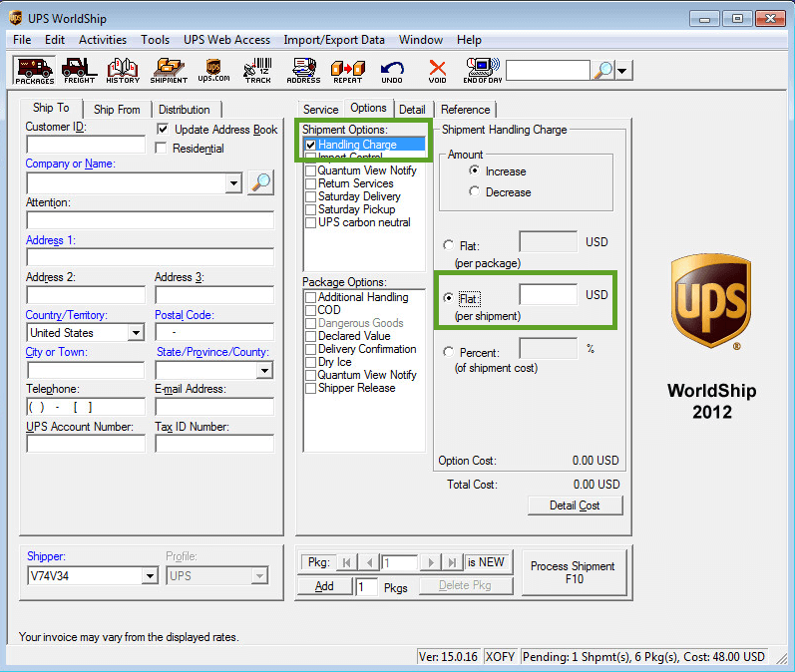Switch to the Detail tab
The image size is (795, 672).
[412, 110]
